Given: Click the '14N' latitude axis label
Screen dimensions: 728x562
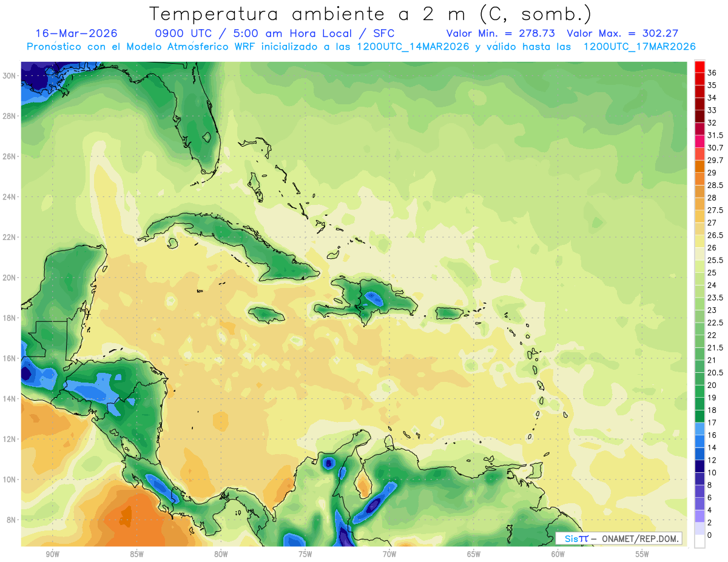Looking at the screenshot, I should click(9, 399).
